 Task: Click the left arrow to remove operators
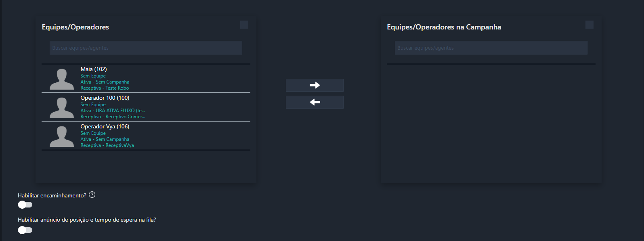[x=315, y=102]
